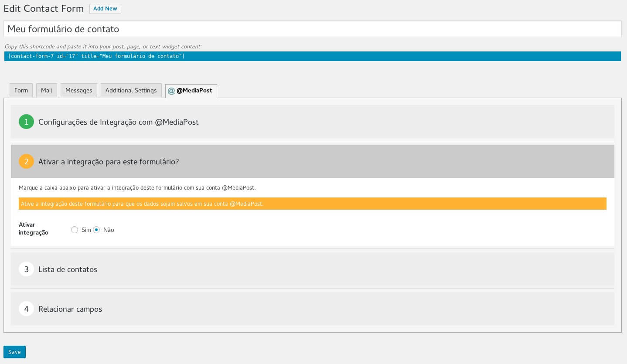Switch to Additional Settings tab

tap(131, 90)
